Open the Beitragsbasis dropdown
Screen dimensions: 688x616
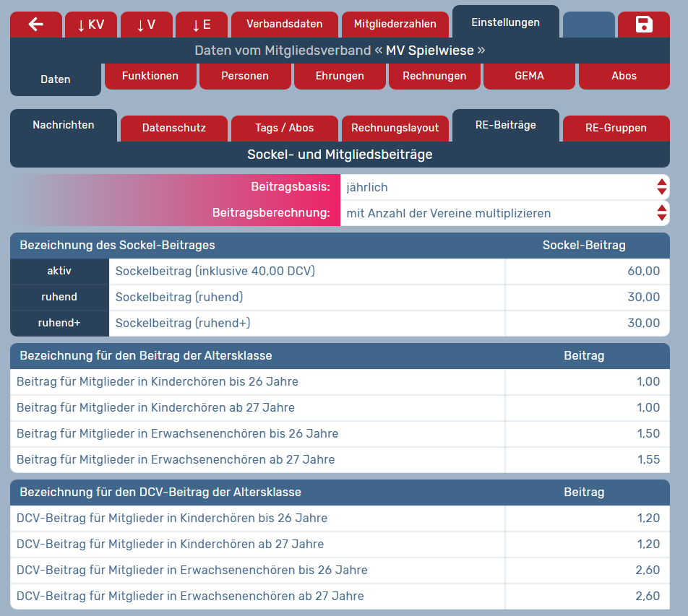tap(504, 187)
